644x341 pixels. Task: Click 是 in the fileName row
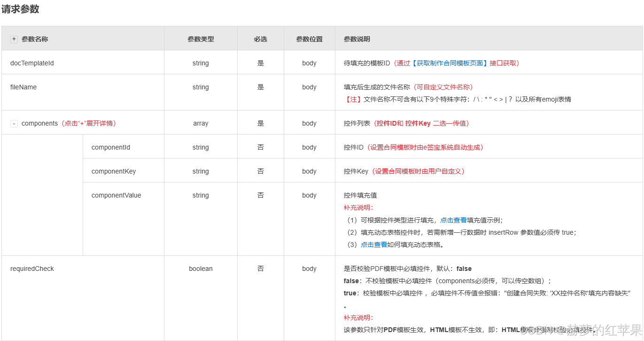261,87
